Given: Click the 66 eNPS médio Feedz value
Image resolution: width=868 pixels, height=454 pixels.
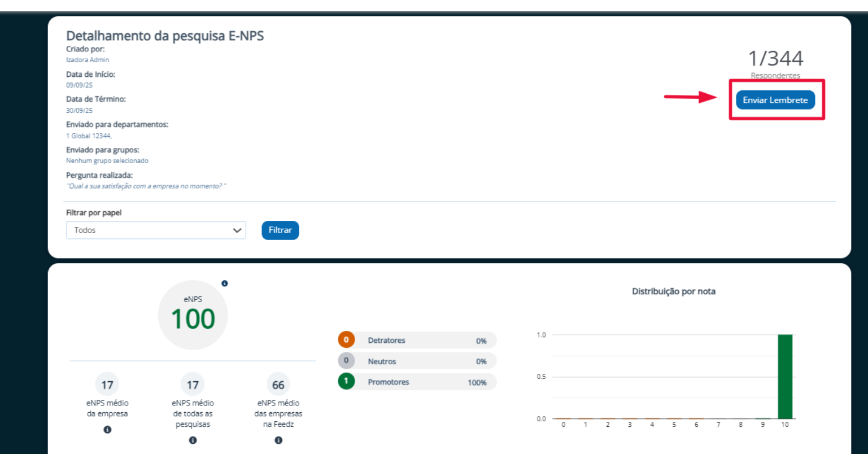Looking at the screenshot, I should pyautogui.click(x=278, y=385).
